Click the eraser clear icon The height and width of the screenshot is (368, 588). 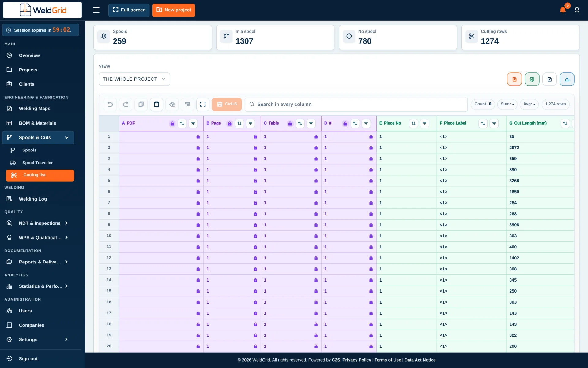coord(172,104)
